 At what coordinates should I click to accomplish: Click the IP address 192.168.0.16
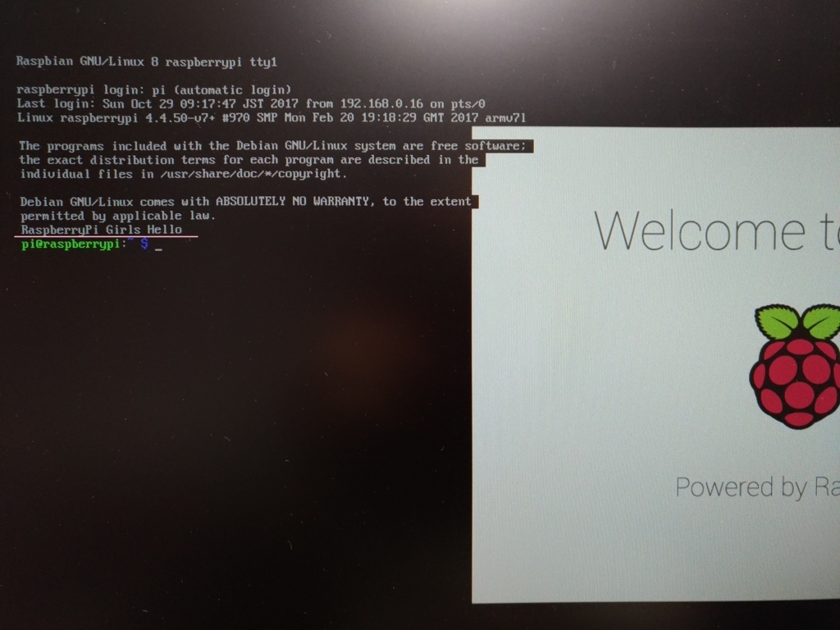(x=381, y=104)
